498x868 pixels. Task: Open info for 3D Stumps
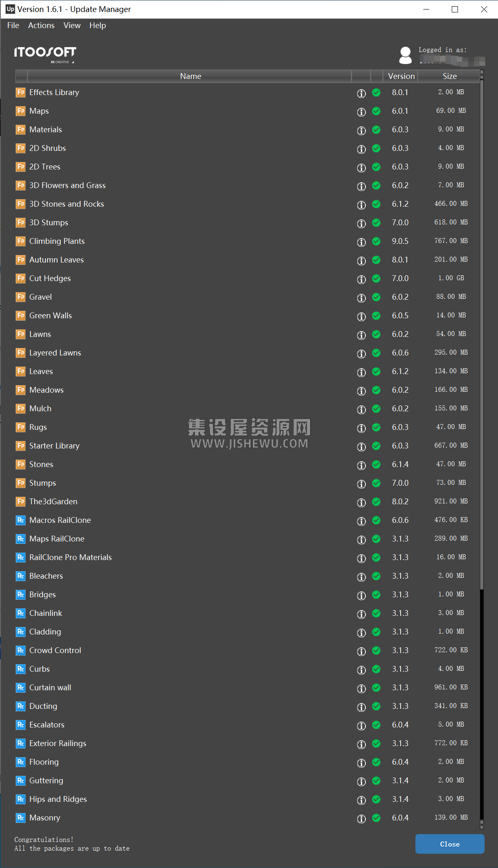tap(361, 223)
